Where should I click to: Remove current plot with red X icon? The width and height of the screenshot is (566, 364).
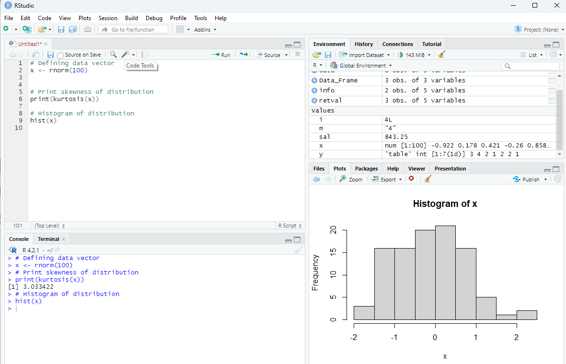pyautogui.click(x=411, y=179)
